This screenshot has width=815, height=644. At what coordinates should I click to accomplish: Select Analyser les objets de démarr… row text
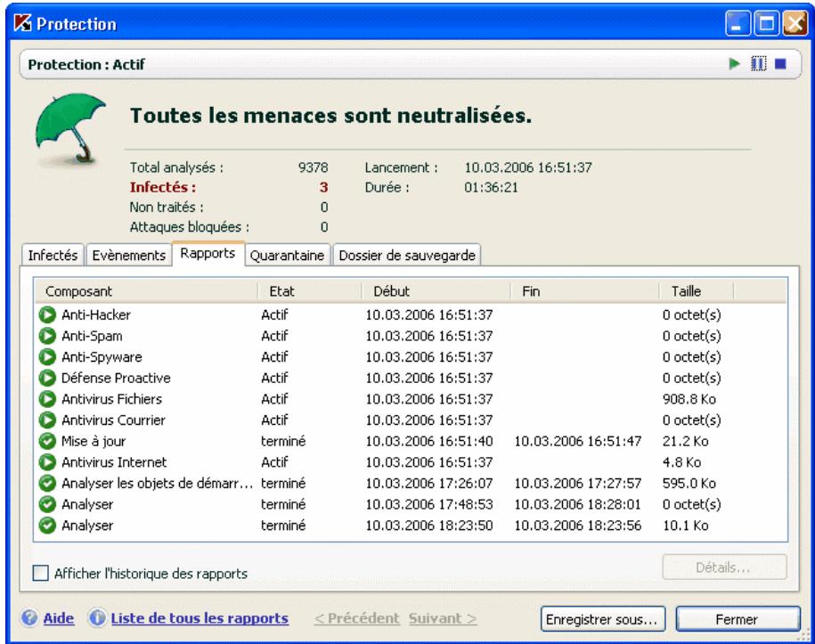(x=157, y=484)
